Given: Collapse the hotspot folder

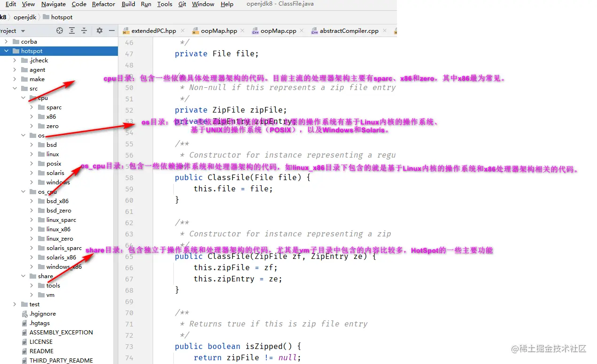Looking at the screenshot, I should (6, 51).
